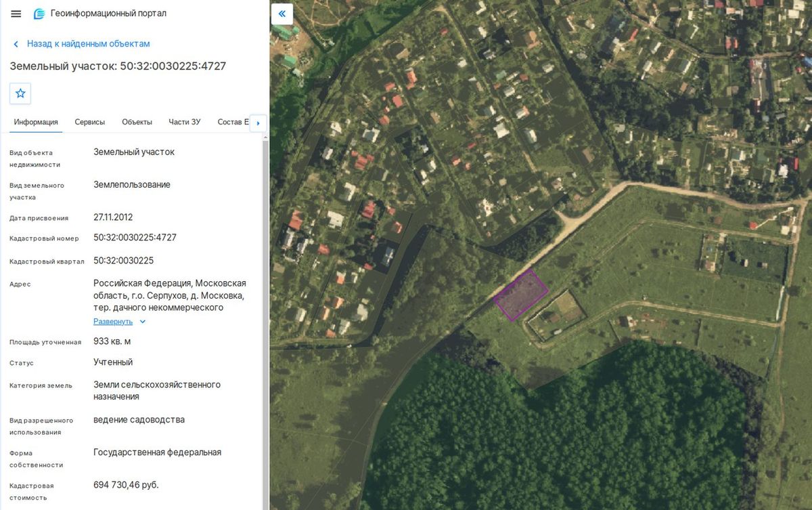
Task: Select the Информация tab
Action: point(36,122)
